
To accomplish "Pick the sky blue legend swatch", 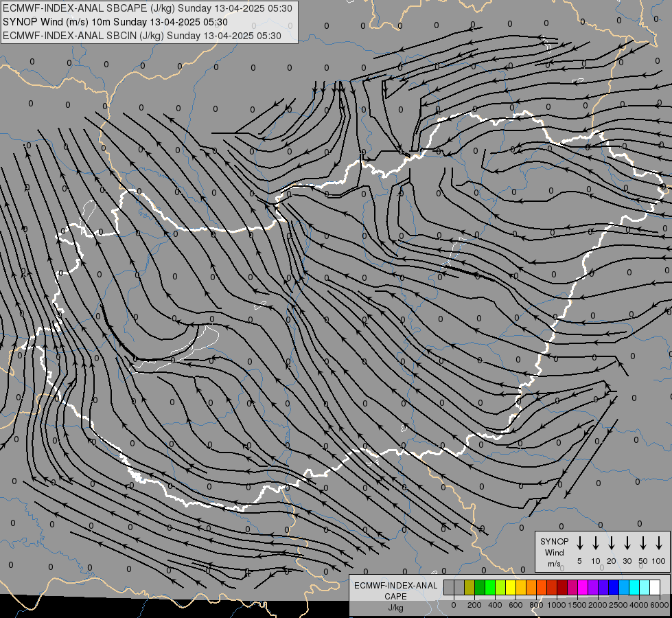I will pos(623,587).
